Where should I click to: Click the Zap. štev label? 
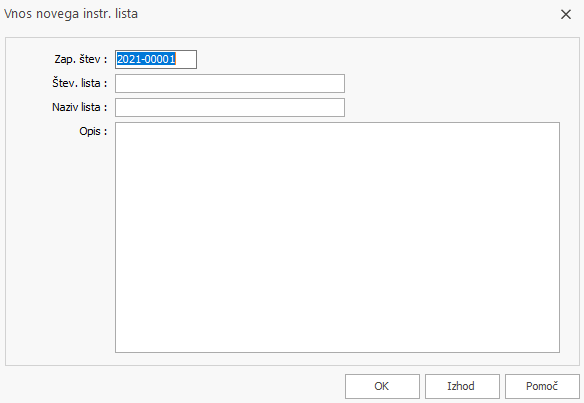point(80,59)
